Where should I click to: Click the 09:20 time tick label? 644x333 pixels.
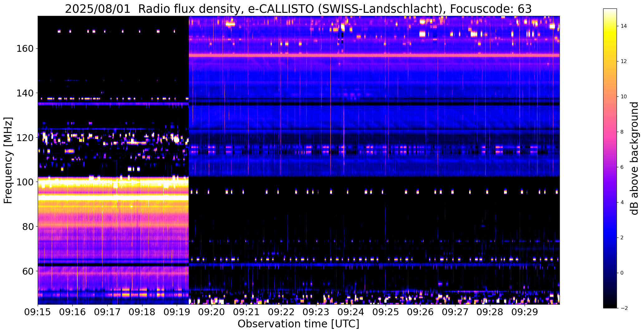click(212, 312)
